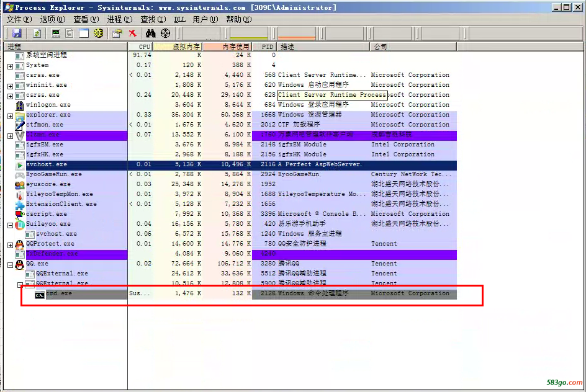
Task: Click the A Perfect AspWebServer description
Action: (x=320, y=164)
